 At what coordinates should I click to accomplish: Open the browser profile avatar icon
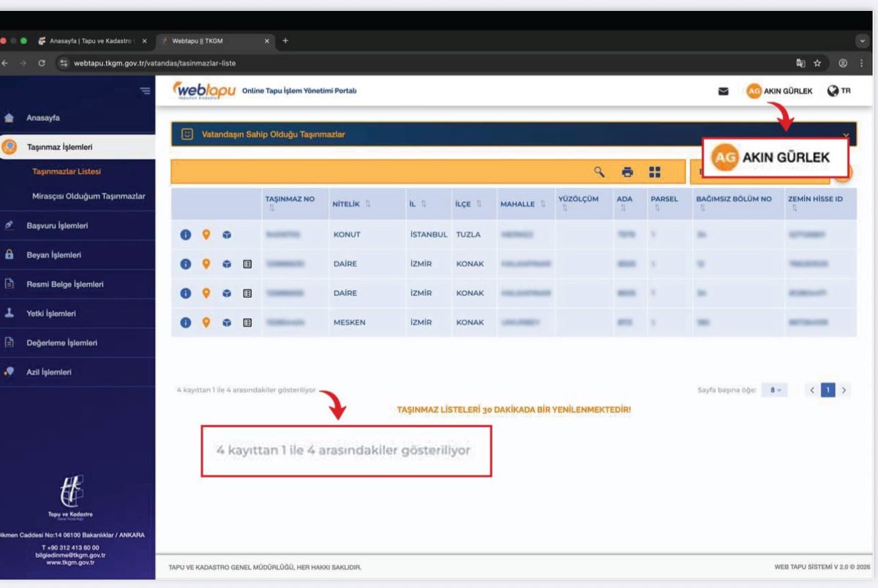coord(843,64)
